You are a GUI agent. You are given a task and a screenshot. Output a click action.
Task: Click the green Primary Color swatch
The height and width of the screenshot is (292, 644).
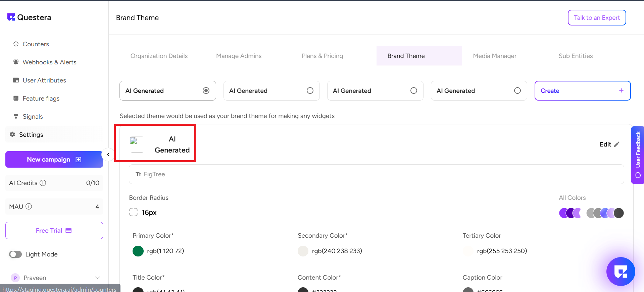click(x=138, y=251)
